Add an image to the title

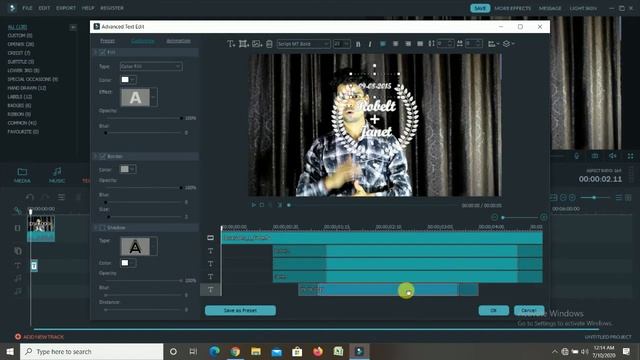[257, 44]
